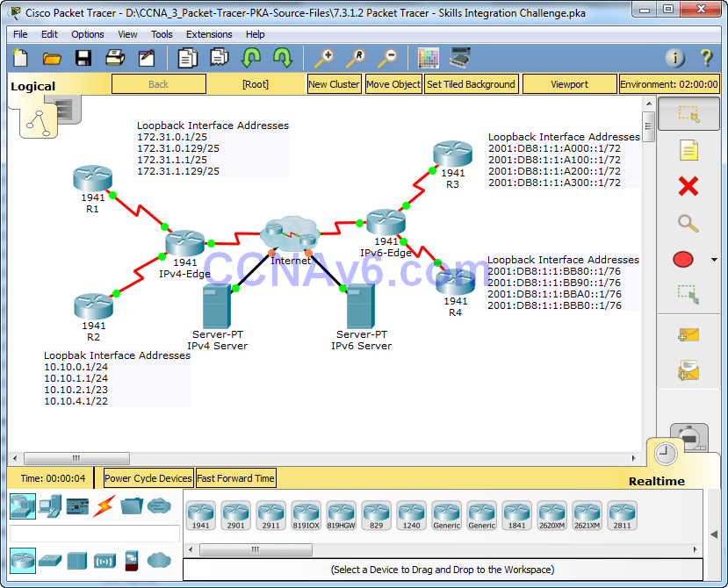Select the Add Complex PDU tool
Viewport: 728px width, 588px height.
tap(688, 370)
